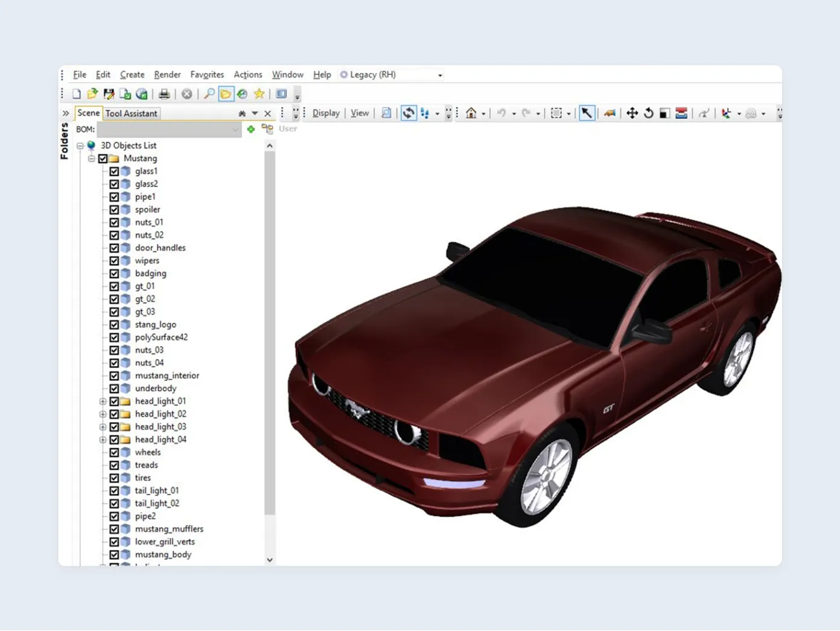Screen dimensions: 840x631
Task: Click the scene tree scrollbar up arrow
Action: pyautogui.click(x=270, y=146)
